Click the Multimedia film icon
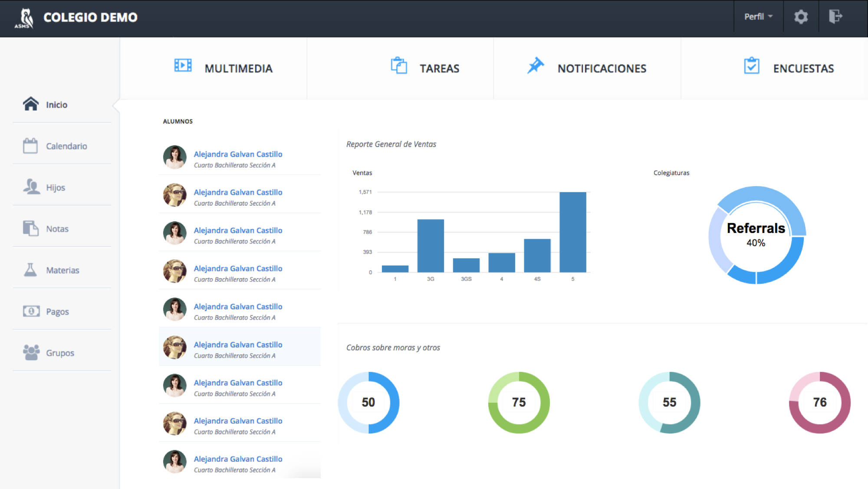868x489 pixels. 183,66
